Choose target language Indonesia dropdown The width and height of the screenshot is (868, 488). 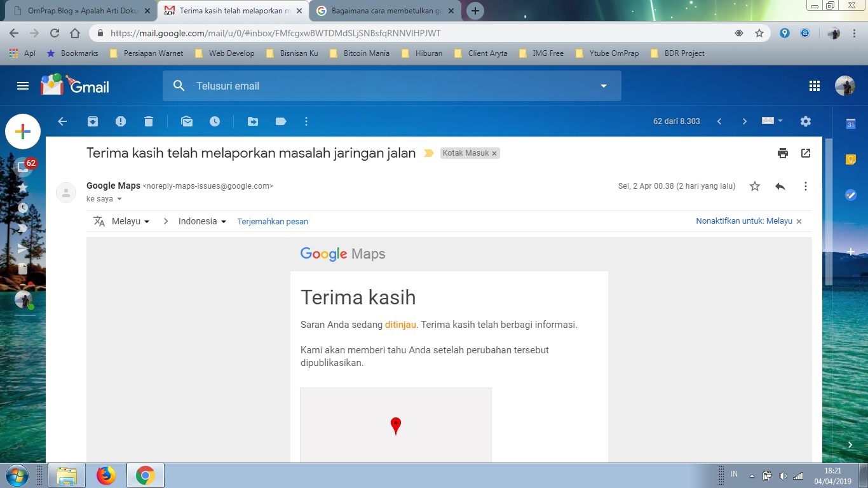(202, 221)
